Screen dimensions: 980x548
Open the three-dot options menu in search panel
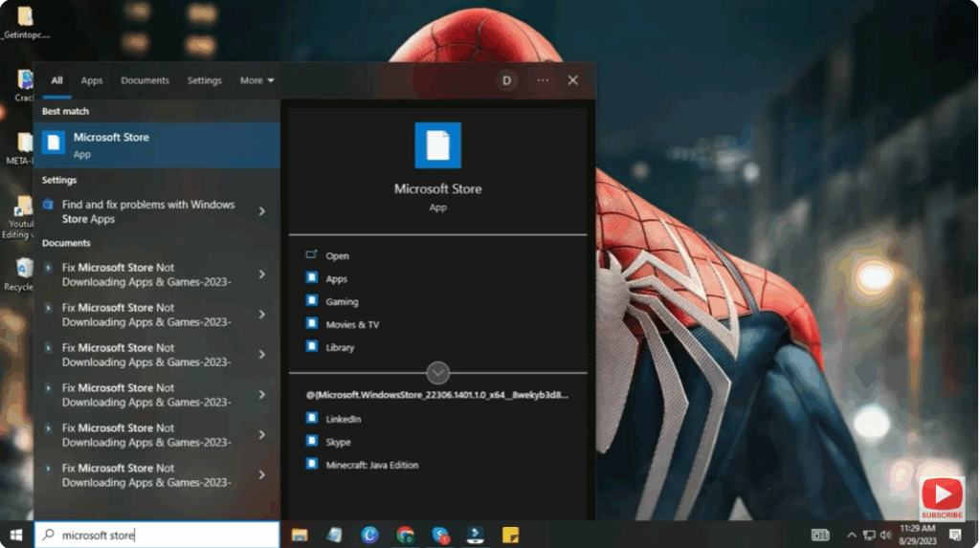[543, 80]
